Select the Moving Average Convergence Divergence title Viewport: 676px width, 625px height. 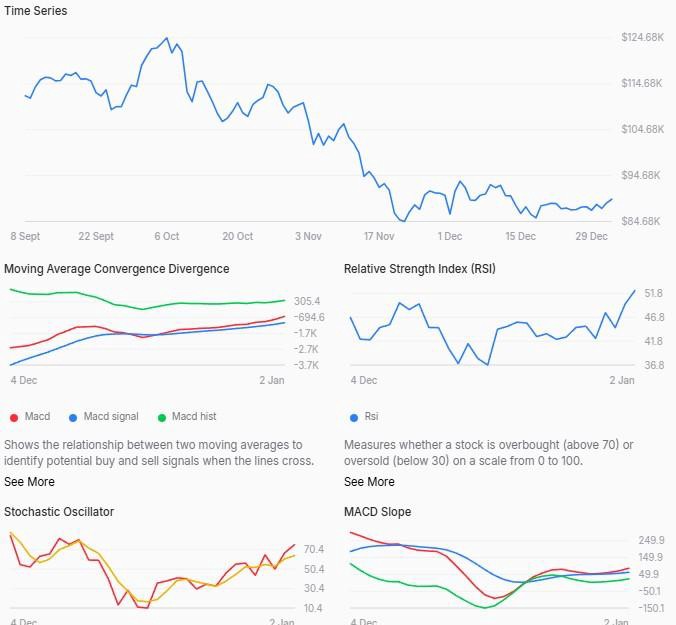coord(116,269)
